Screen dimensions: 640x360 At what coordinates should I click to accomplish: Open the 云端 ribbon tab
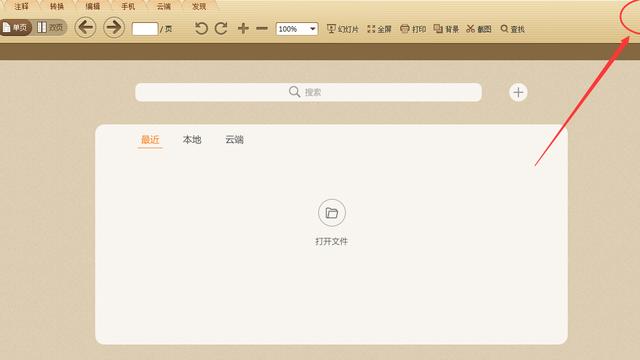[x=164, y=6]
